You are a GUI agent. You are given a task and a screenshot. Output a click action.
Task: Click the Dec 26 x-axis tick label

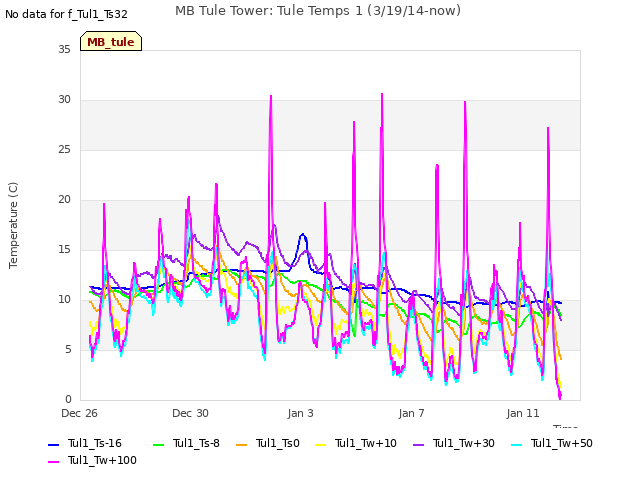click(x=80, y=413)
